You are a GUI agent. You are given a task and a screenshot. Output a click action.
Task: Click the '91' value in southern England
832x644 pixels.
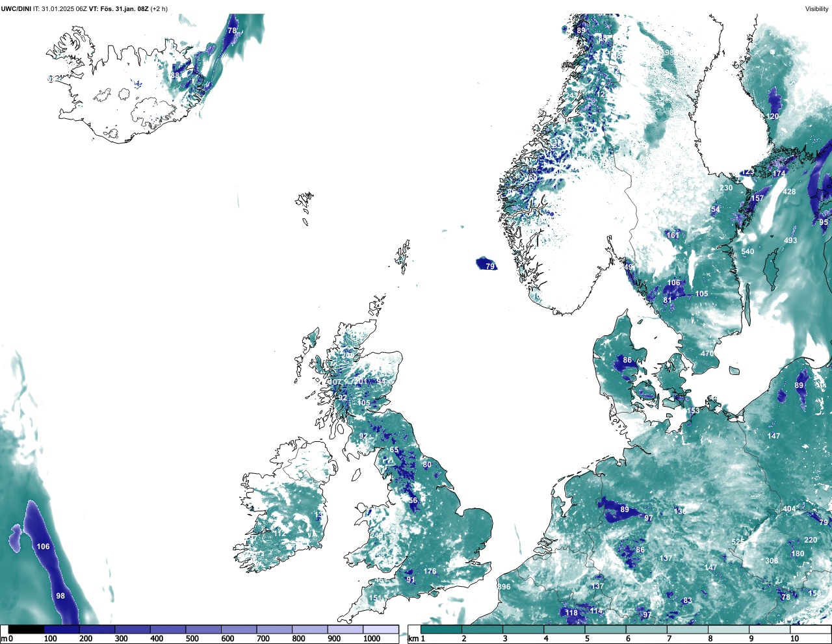click(x=411, y=580)
